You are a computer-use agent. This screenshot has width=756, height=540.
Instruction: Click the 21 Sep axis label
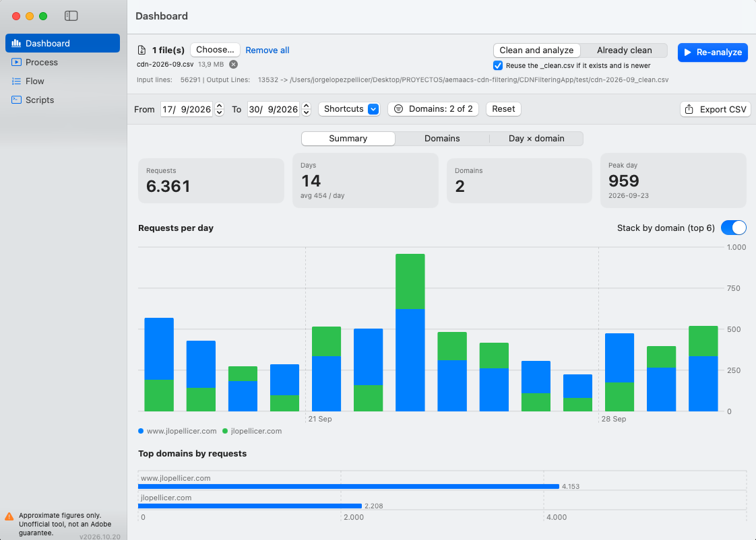coord(320,419)
